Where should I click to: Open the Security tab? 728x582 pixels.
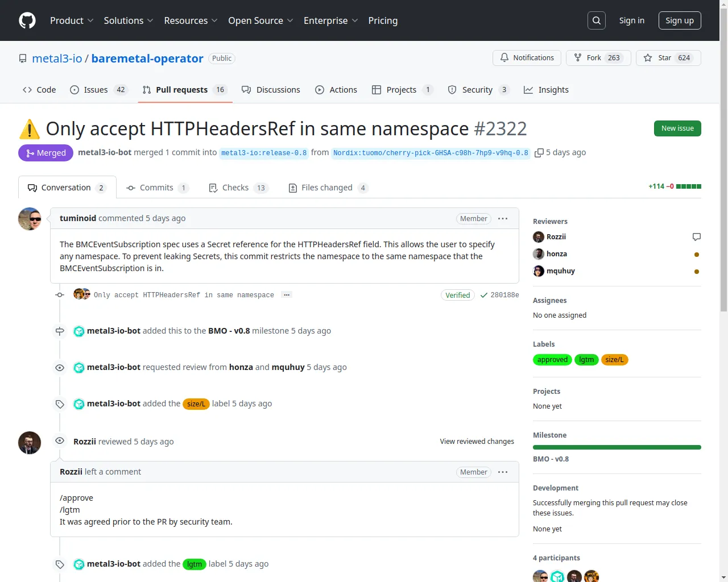point(478,90)
